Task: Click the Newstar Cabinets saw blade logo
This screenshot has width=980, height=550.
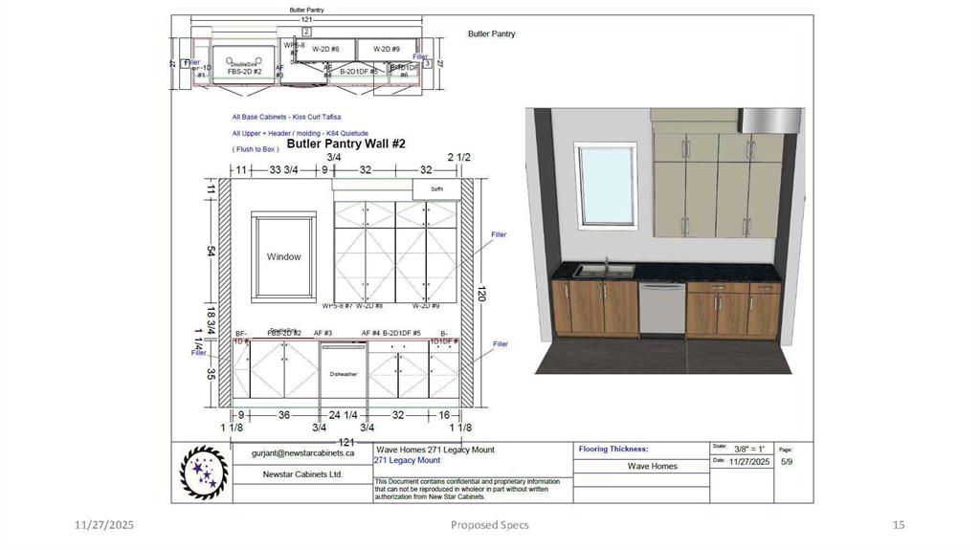Action: coord(203,472)
